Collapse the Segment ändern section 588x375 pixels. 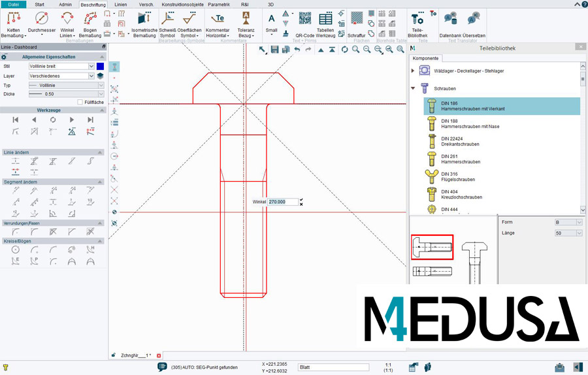(x=100, y=182)
